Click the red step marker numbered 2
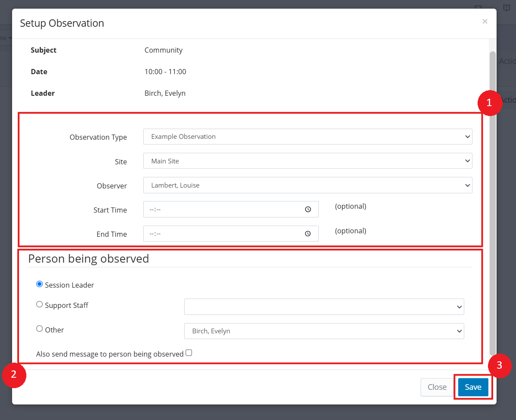This screenshot has width=516, height=420. [14, 374]
